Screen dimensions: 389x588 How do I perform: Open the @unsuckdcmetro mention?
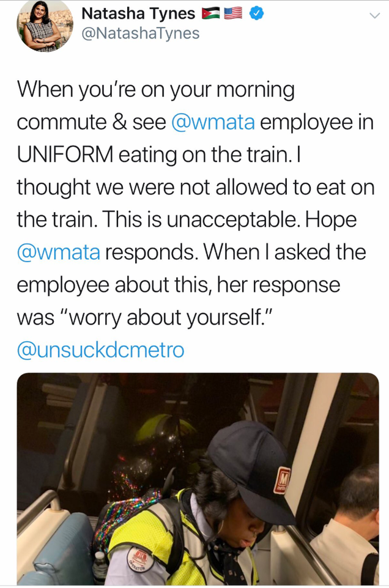pos(100,350)
